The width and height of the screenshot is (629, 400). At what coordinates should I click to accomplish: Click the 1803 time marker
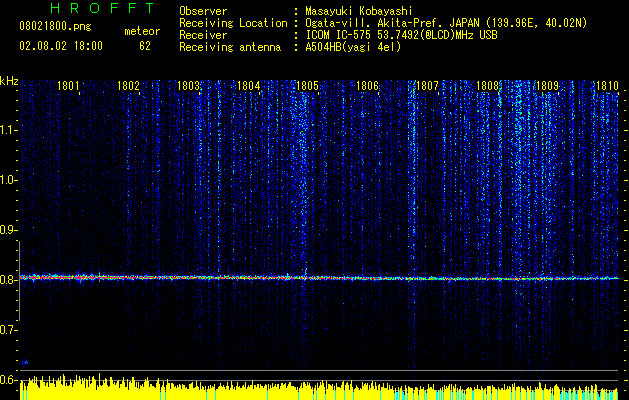click(x=189, y=87)
